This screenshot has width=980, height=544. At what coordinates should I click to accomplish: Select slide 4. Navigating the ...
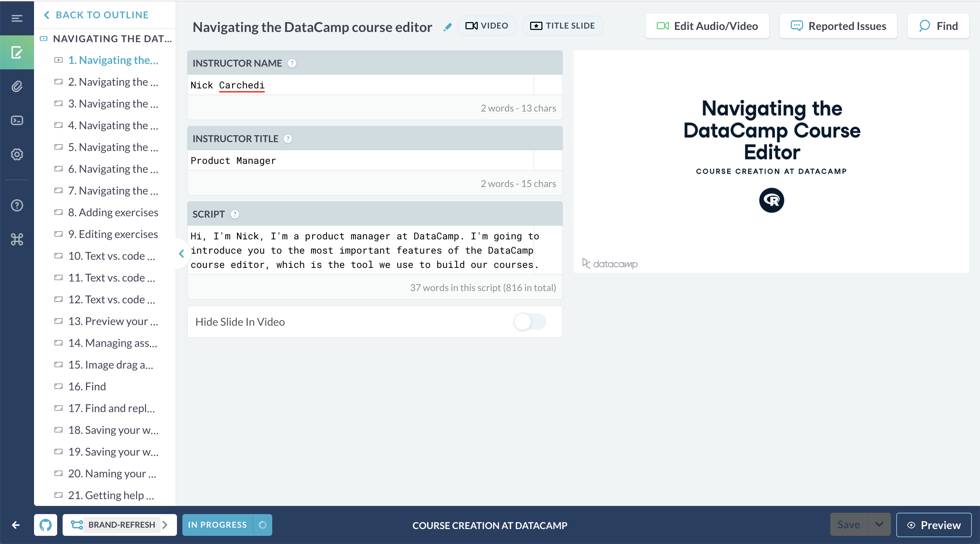pyautogui.click(x=113, y=125)
